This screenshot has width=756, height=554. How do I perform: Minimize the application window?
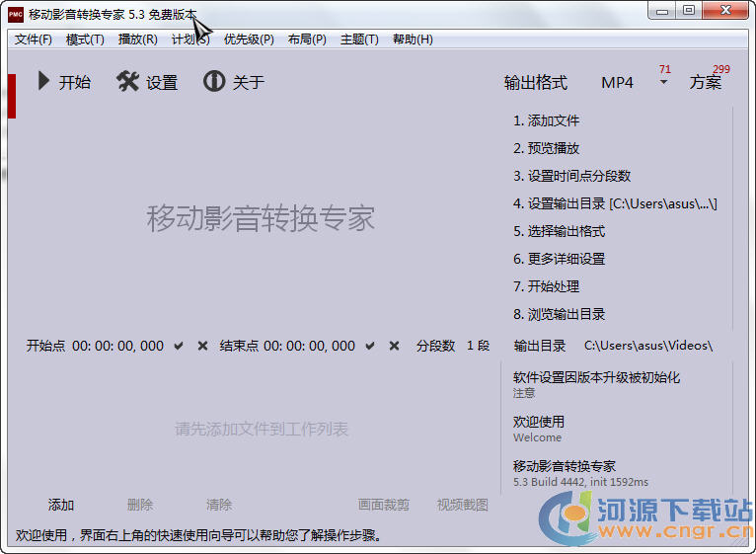point(662,11)
